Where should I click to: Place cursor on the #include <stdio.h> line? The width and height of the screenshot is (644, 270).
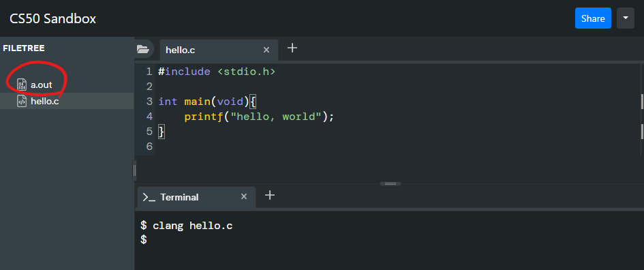tap(217, 72)
